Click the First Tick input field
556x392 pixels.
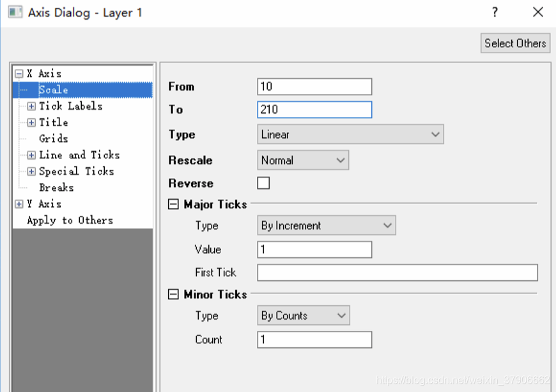tap(398, 273)
